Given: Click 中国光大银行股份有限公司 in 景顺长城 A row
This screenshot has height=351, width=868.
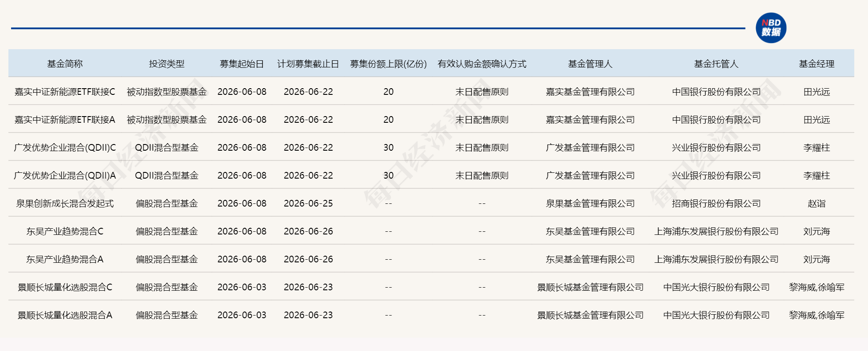Looking at the screenshot, I should [x=716, y=315].
